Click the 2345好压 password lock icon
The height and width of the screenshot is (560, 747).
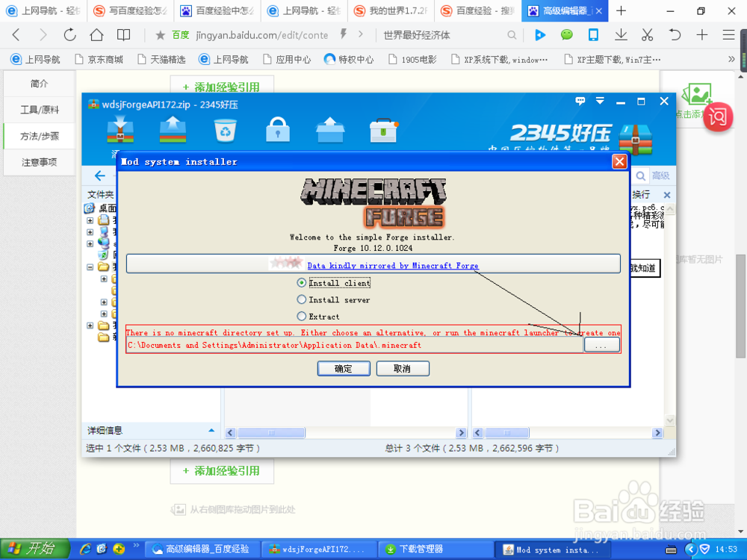point(278,129)
